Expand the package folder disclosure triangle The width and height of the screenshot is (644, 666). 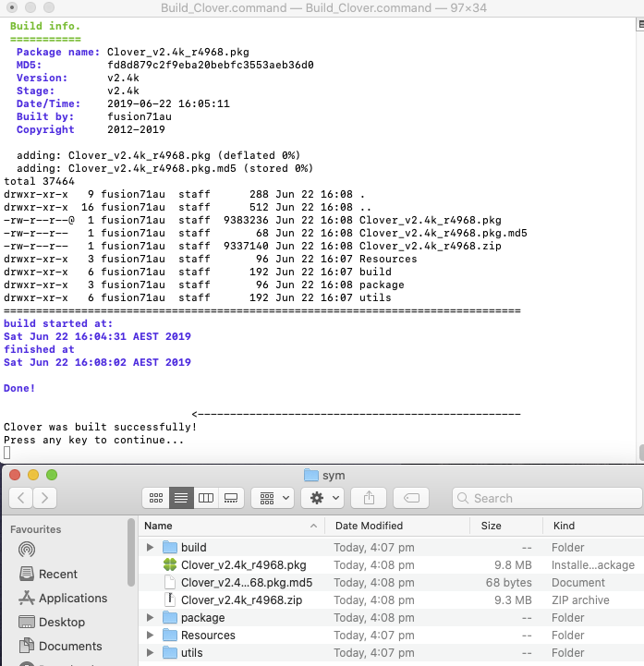click(x=150, y=618)
